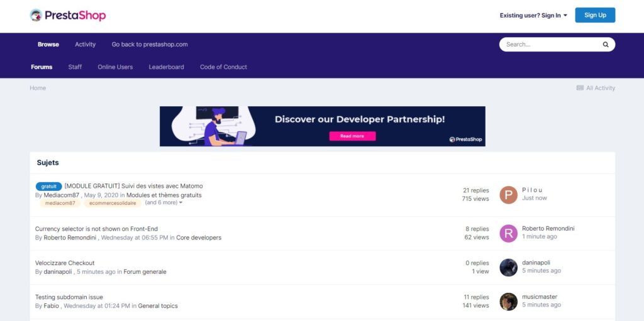
Task: Click the Sujets section heading
Action: (48, 163)
